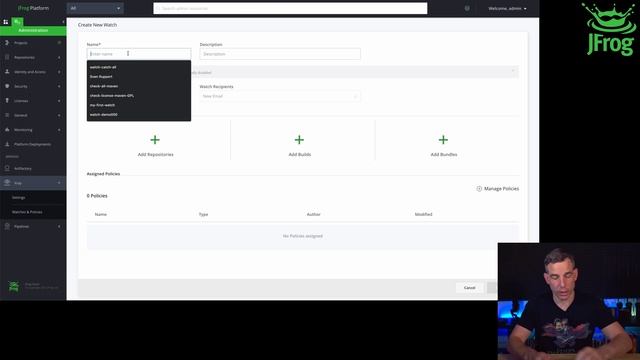Sort policies by Author column header
The height and width of the screenshot is (360, 640).
tap(313, 214)
